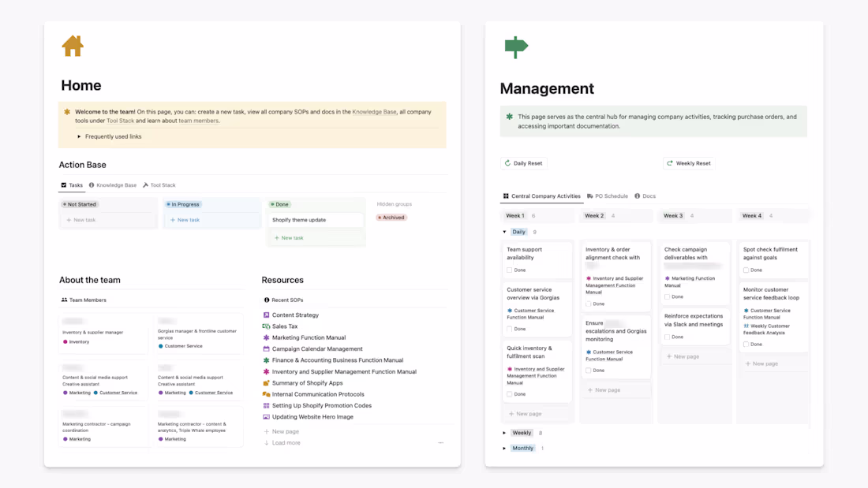Follow the Tool Stack link in welcome note

point(120,121)
